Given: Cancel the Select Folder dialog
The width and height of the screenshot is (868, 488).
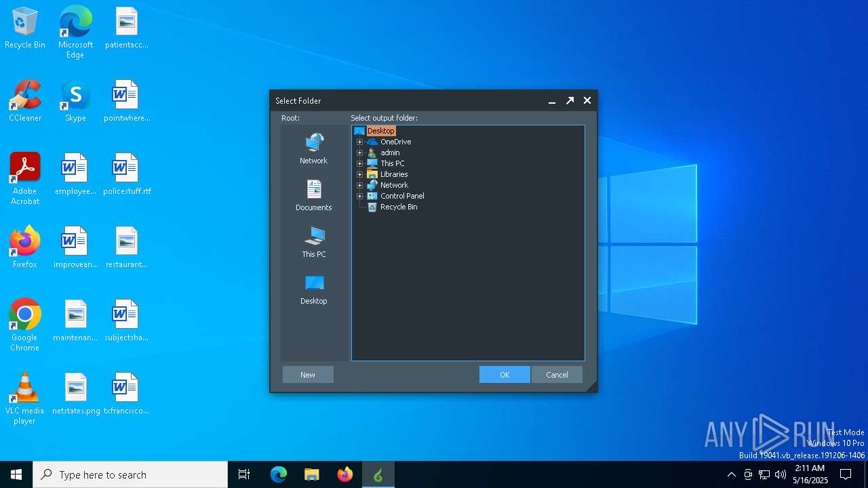Looking at the screenshot, I should (557, 375).
